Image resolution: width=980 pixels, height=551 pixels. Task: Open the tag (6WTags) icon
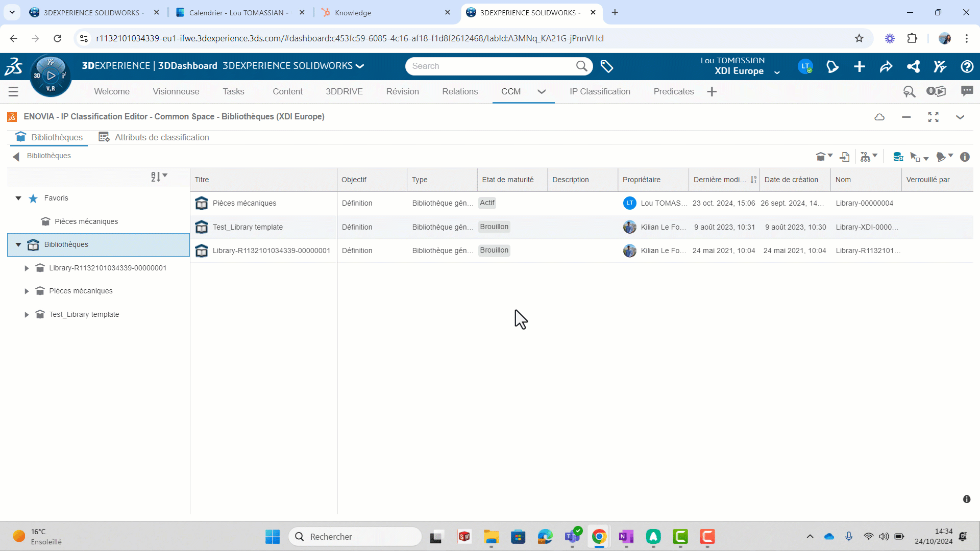(x=606, y=66)
